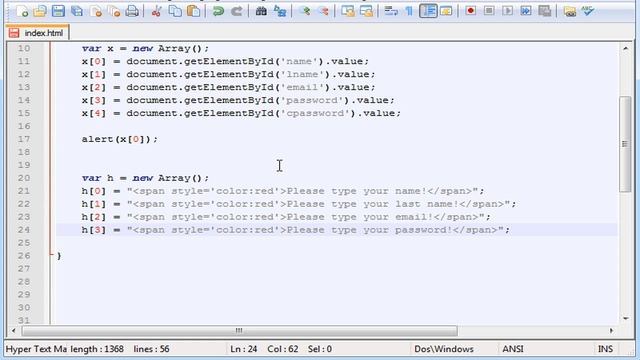Click the red save icon on index.html tab

(x=14, y=33)
